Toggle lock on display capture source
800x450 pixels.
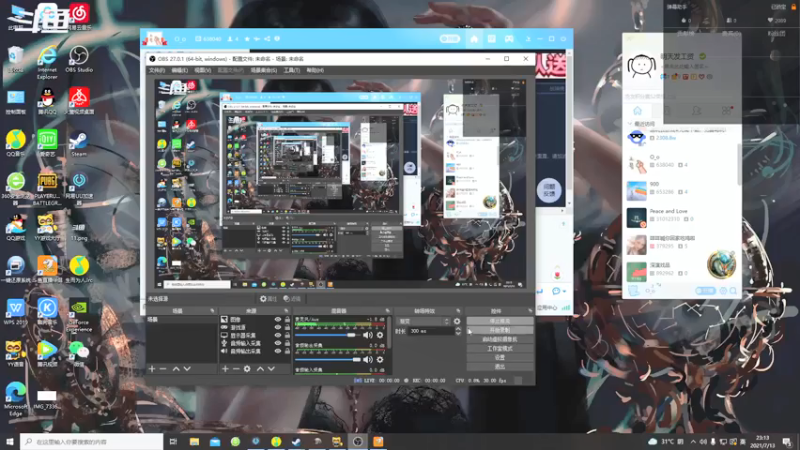click(287, 335)
